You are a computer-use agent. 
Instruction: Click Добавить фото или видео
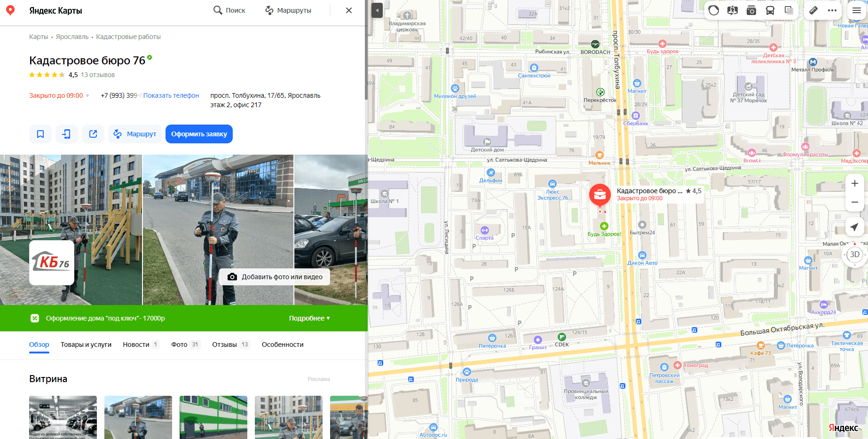(x=275, y=277)
